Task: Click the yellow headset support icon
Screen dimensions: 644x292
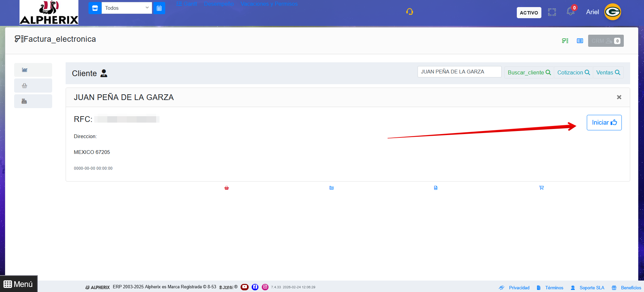Action: point(409,12)
